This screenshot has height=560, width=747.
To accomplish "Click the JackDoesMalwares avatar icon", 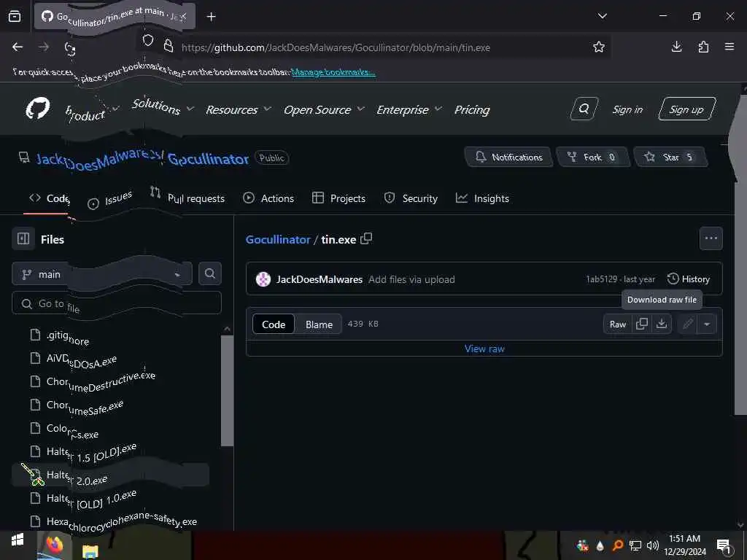I will 263,279.
